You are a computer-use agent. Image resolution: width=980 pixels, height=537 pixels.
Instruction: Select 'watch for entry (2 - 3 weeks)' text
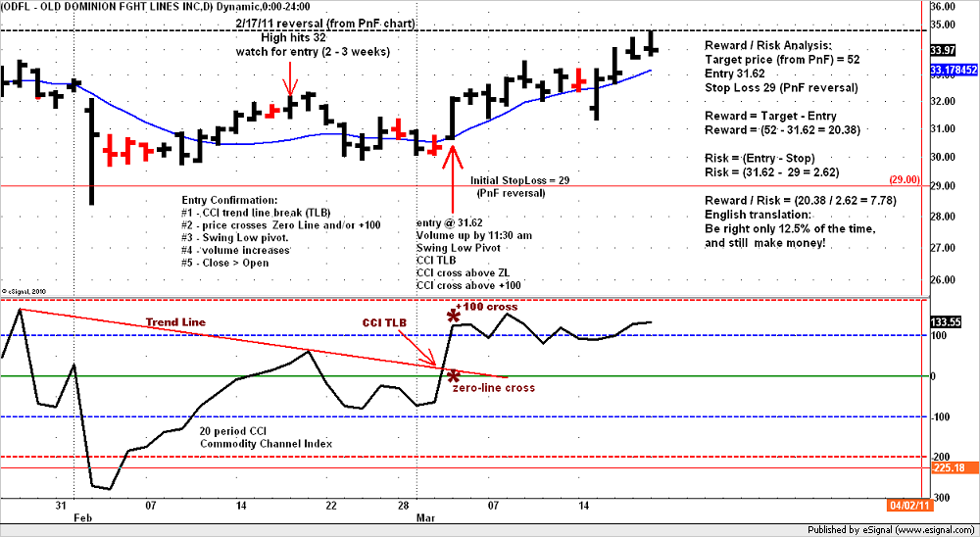coord(312,52)
